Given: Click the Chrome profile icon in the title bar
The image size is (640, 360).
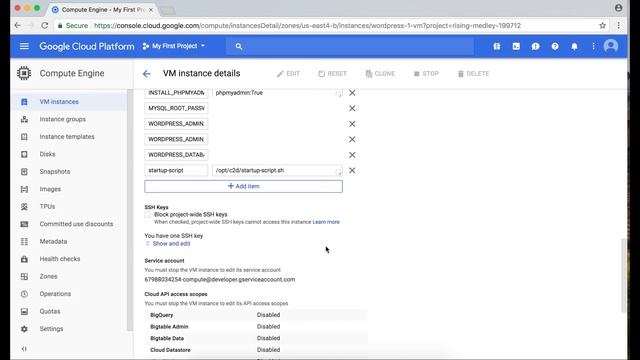Looking at the screenshot, I should pyautogui.click(x=619, y=8).
